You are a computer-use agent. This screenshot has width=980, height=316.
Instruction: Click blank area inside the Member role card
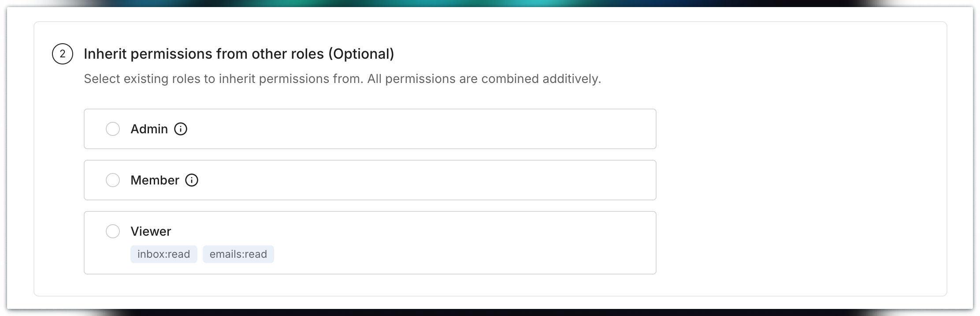tap(419, 180)
